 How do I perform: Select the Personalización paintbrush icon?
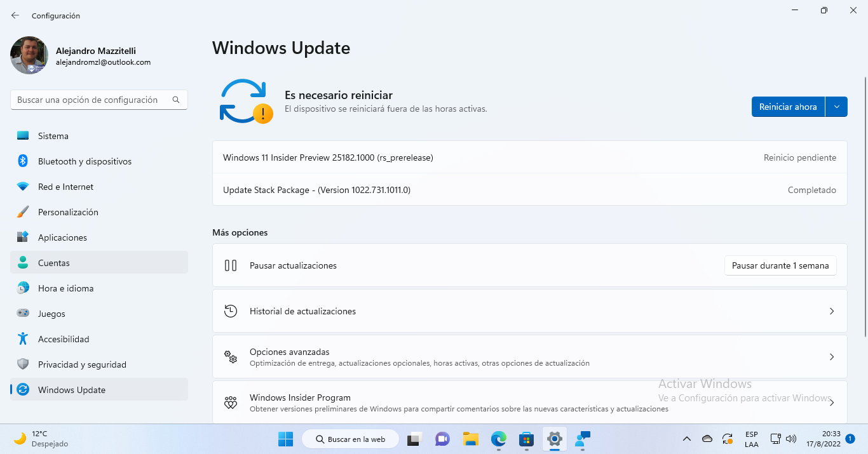[23, 212]
